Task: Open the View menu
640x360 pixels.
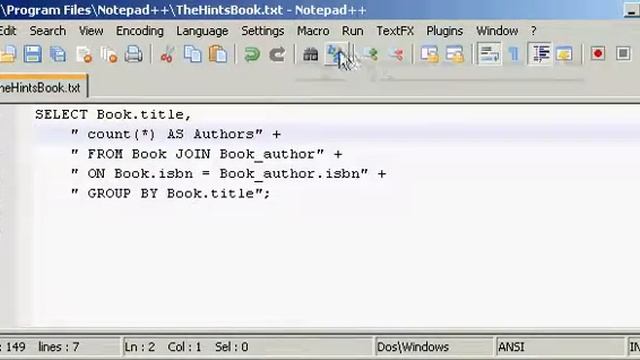Action: coord(91,31)
